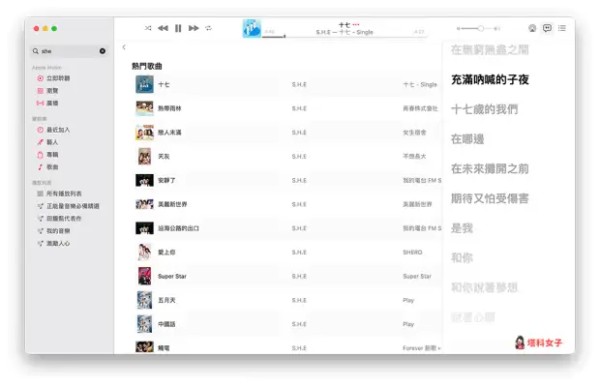This screenshot has height=387, width=600.
Task: Select the song title 戀人未滿
Action: (x=170, y=132)
